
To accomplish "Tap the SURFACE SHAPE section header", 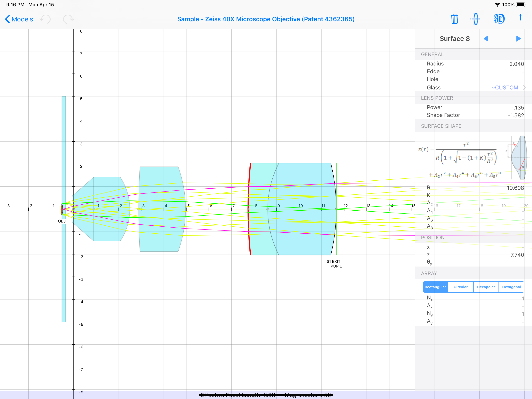I will pyautogui.click(x=441, y=126).
